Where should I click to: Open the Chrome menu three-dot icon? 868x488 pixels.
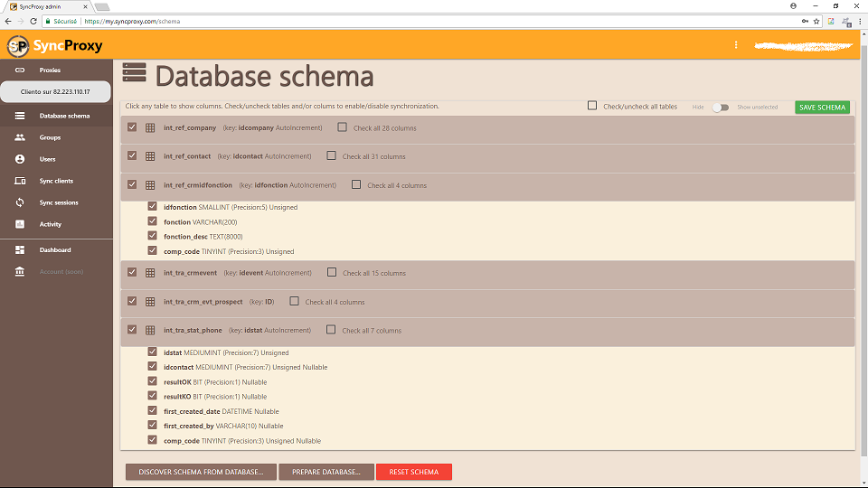point(860,21)
